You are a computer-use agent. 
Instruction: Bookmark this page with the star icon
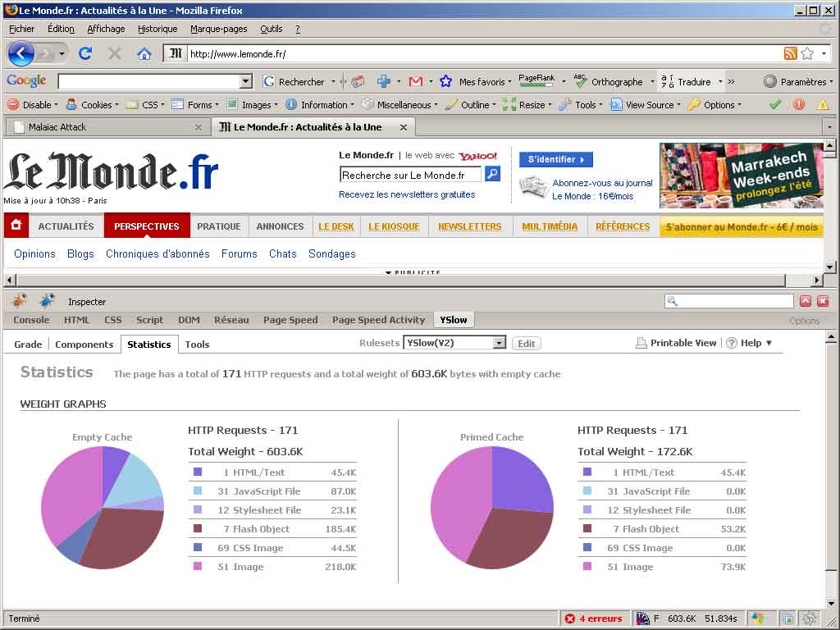[807, 53]
